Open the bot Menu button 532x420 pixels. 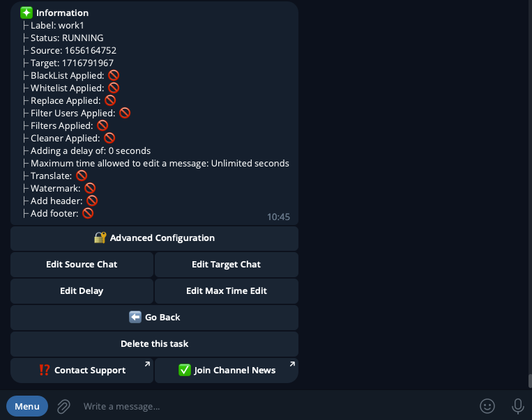coord(27,406)
